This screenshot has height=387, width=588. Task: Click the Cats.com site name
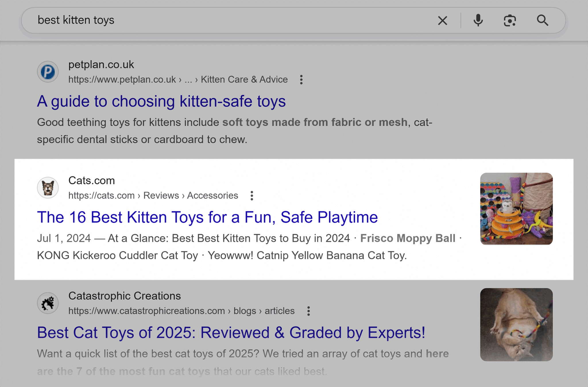coord(92,181)
